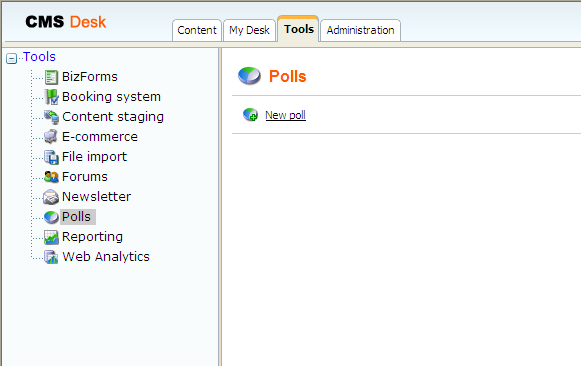
Task: Open BizForms in the tree
Action: pos(90,77)
